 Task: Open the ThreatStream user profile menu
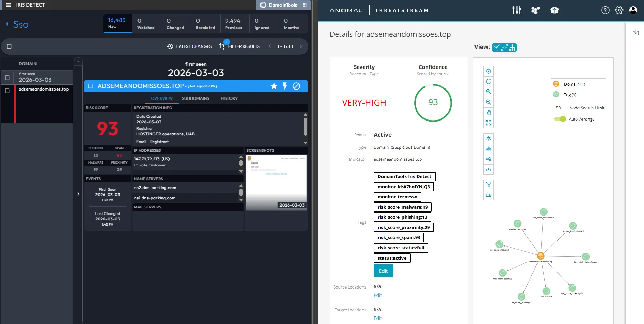(x=633, y=10)
